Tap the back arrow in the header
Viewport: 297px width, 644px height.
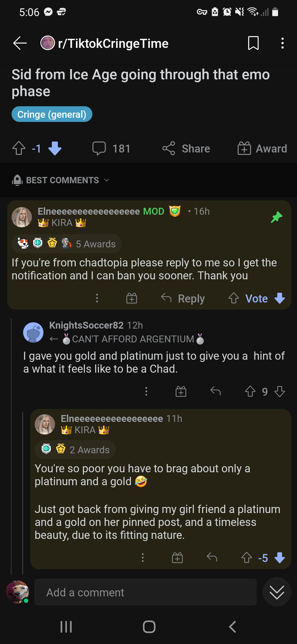20,43
